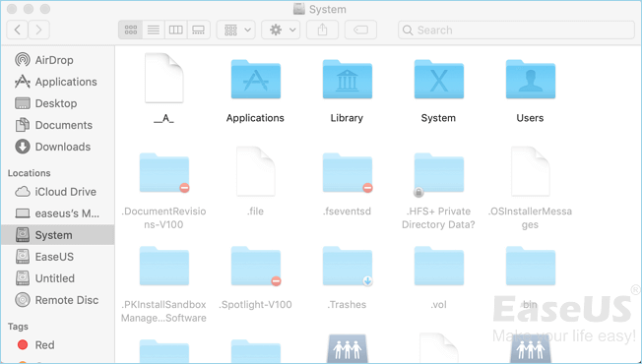Screen dimensions: 642x364
Task: Open iCloud Drive in the sidebar
Action: (x=57, y=192)
